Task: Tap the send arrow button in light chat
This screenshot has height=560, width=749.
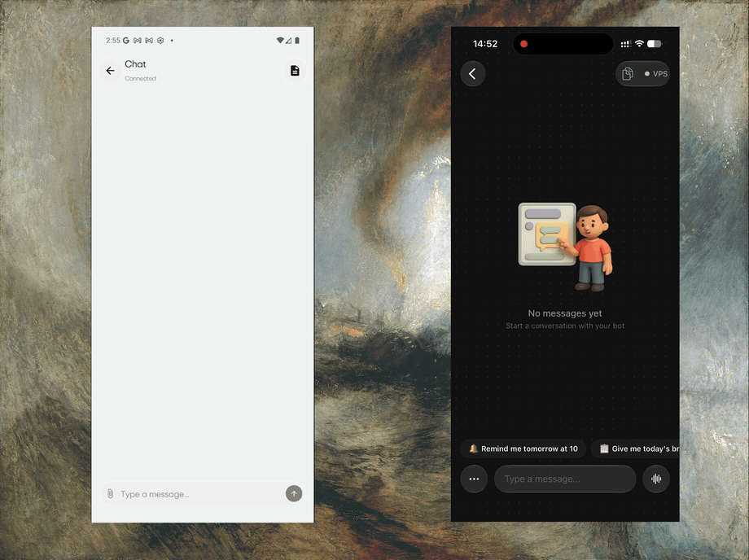Action: [294, 493]
